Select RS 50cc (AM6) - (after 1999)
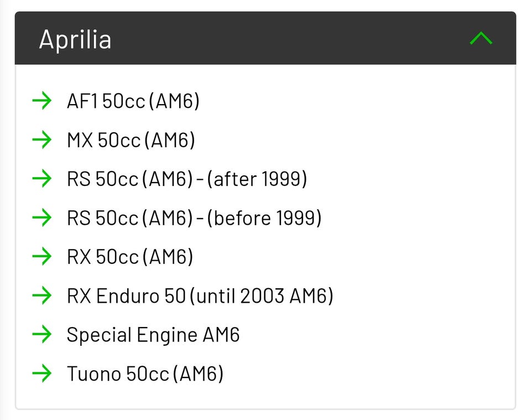Screen dimensions: 531x420 [x=186, y=179]
